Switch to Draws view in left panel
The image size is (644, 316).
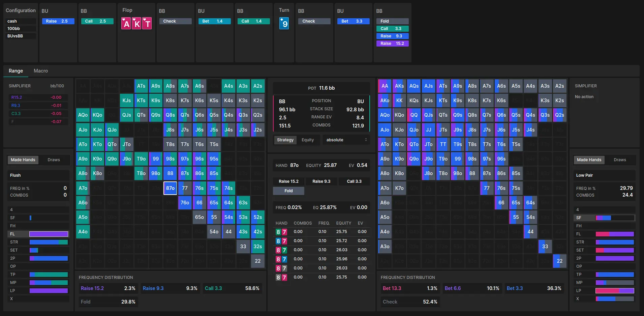(x=54, y=160)
